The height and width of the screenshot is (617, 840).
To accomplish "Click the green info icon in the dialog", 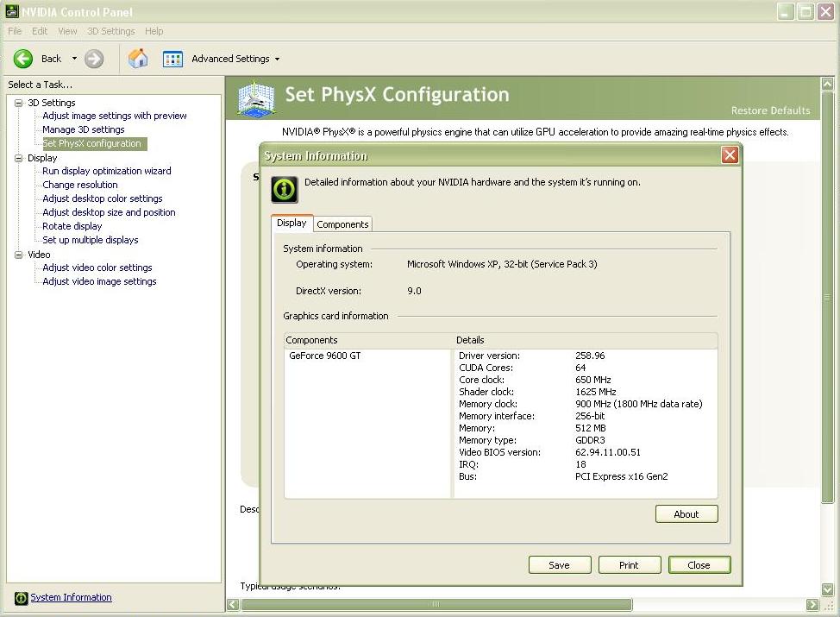I will coord(285,189).
